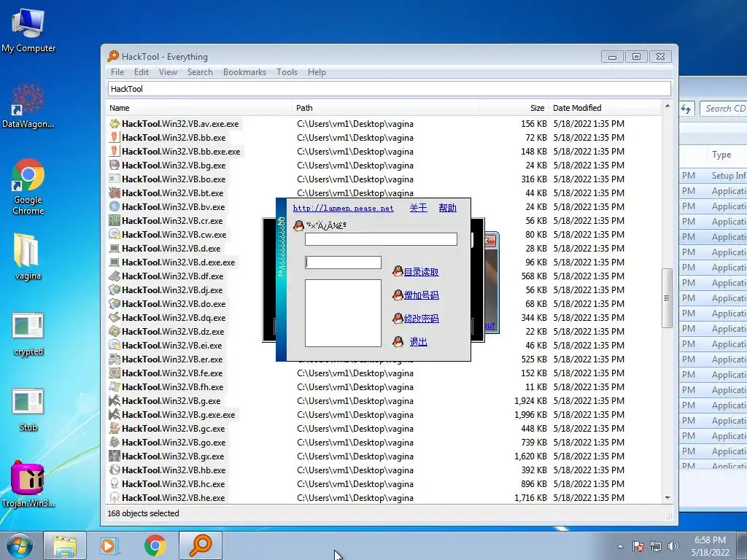Open the File menu in Everything
The width and height of the screenshot is (747, 560).
pyautogui.click(x=117, y=72)
